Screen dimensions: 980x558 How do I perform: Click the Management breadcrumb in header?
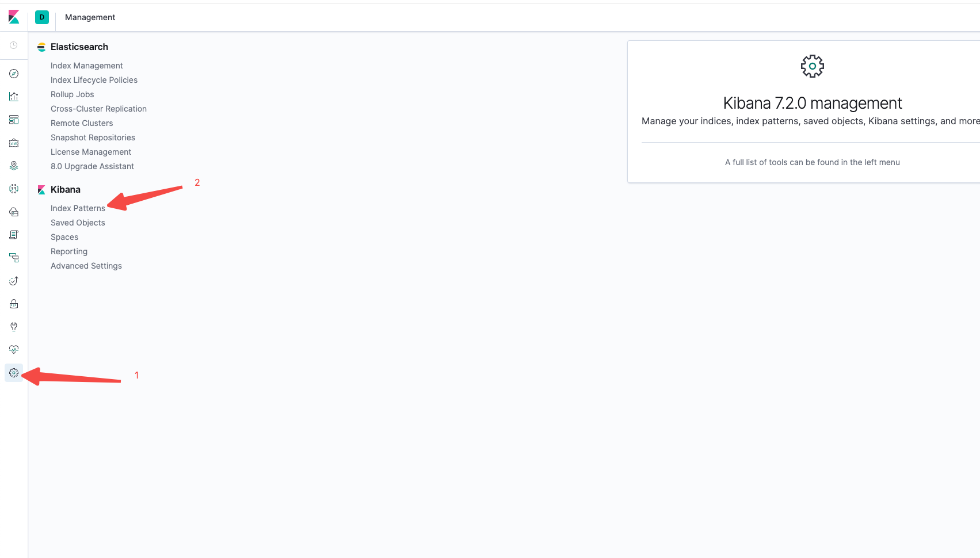[x=90, y=17]
